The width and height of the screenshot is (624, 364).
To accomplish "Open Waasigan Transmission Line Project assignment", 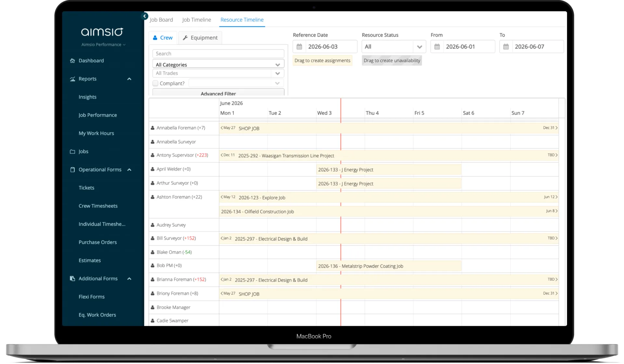I will pyautogui.click(x=389, y=156).
